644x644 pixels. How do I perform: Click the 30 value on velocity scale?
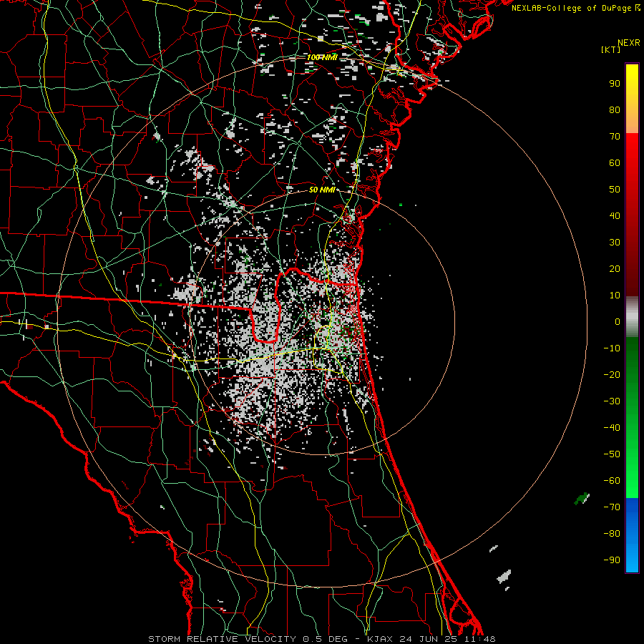615,243
